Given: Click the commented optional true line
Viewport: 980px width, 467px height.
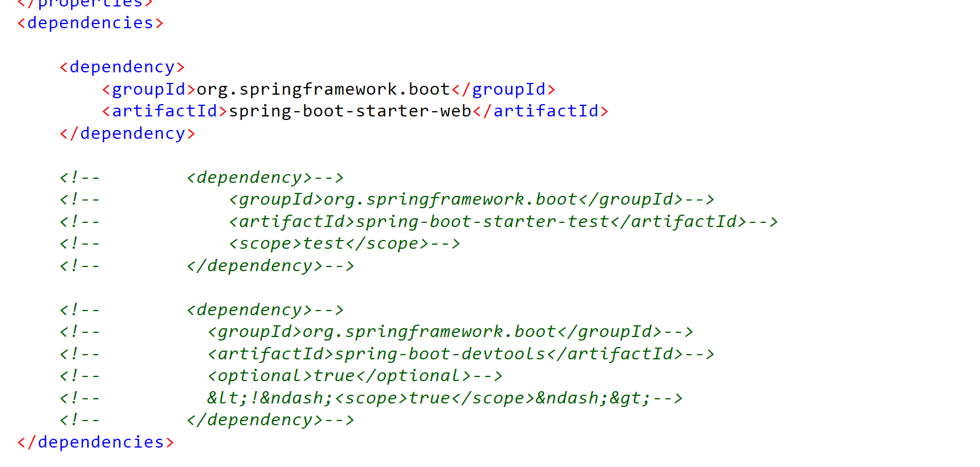Looking at the screenshot, I should (x=354, y=376).
